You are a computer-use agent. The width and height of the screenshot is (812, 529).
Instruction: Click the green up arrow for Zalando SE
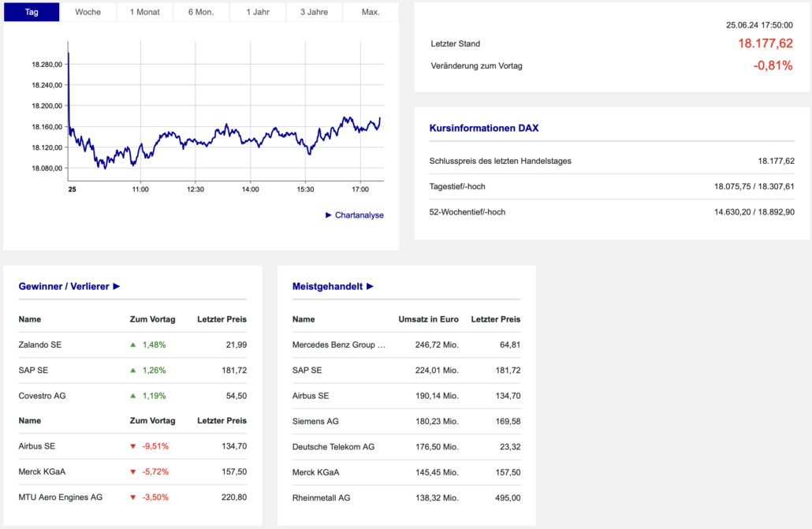click(133, 345)
